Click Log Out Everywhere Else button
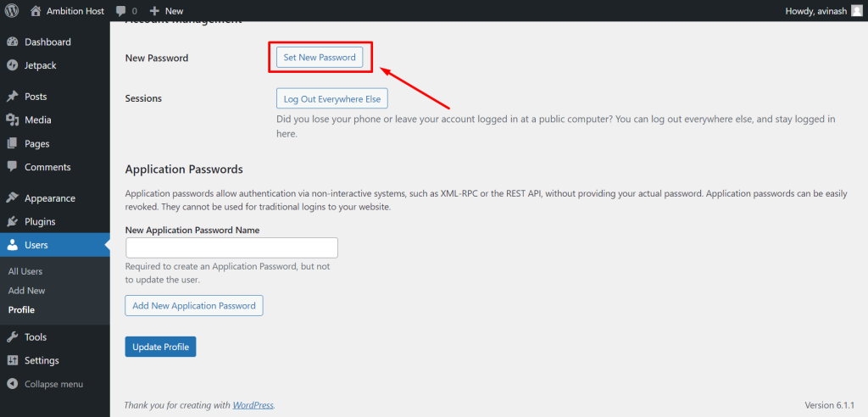This screenshot has width=868, height=417. (332, 99)
